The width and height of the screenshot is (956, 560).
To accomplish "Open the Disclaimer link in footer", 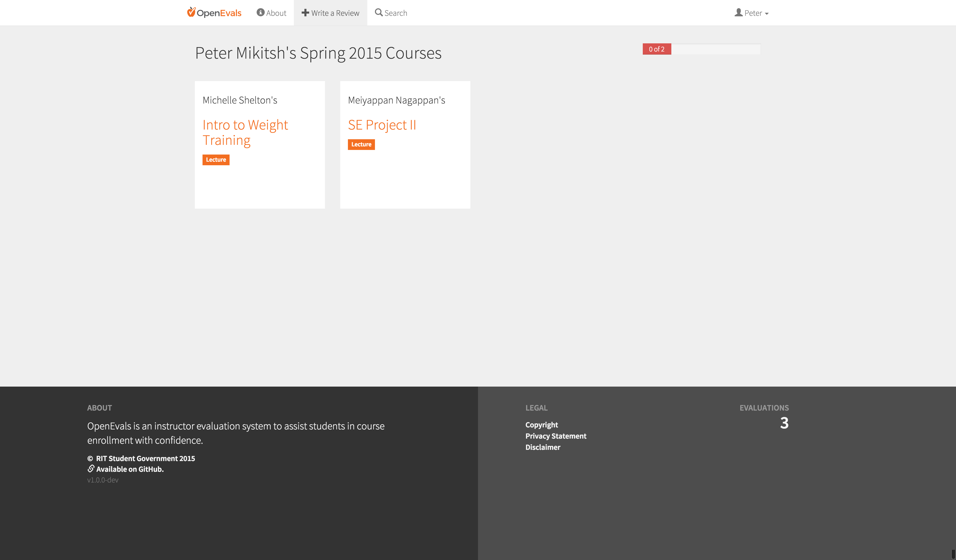I will [543, 447].
